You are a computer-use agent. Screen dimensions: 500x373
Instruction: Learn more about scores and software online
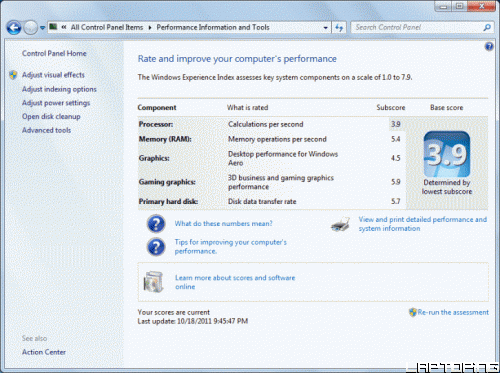(x=235, y=282)
